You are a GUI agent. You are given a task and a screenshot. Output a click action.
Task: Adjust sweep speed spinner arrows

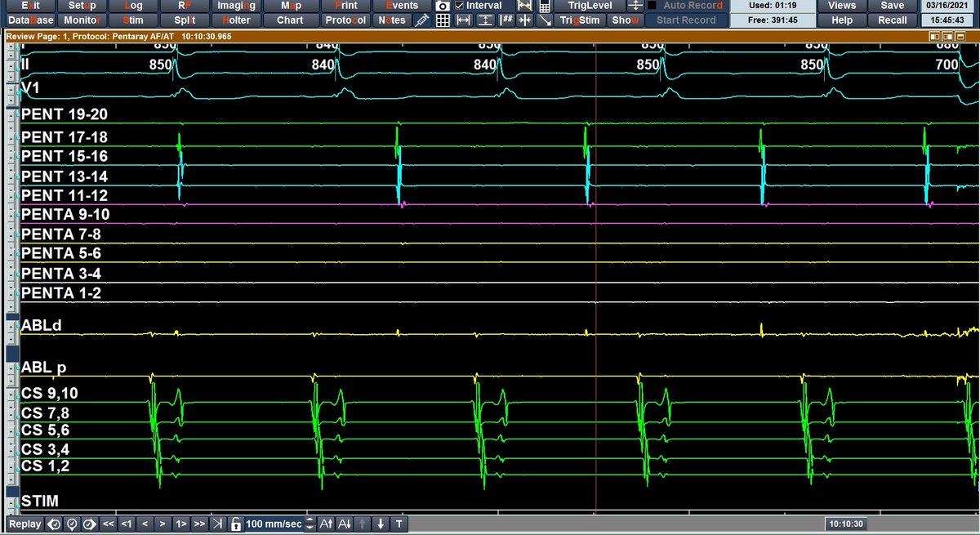tap(310, 524)
